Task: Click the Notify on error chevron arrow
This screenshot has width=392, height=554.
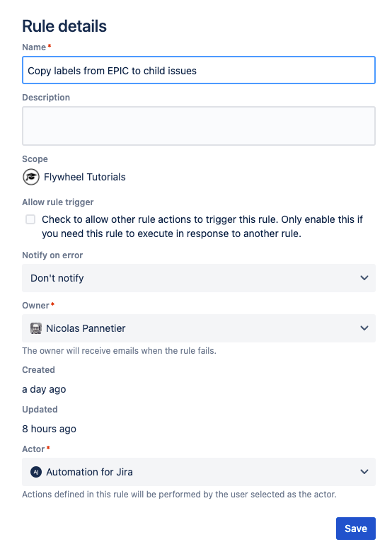Action: pyautogui.click(x=364, y=277)
